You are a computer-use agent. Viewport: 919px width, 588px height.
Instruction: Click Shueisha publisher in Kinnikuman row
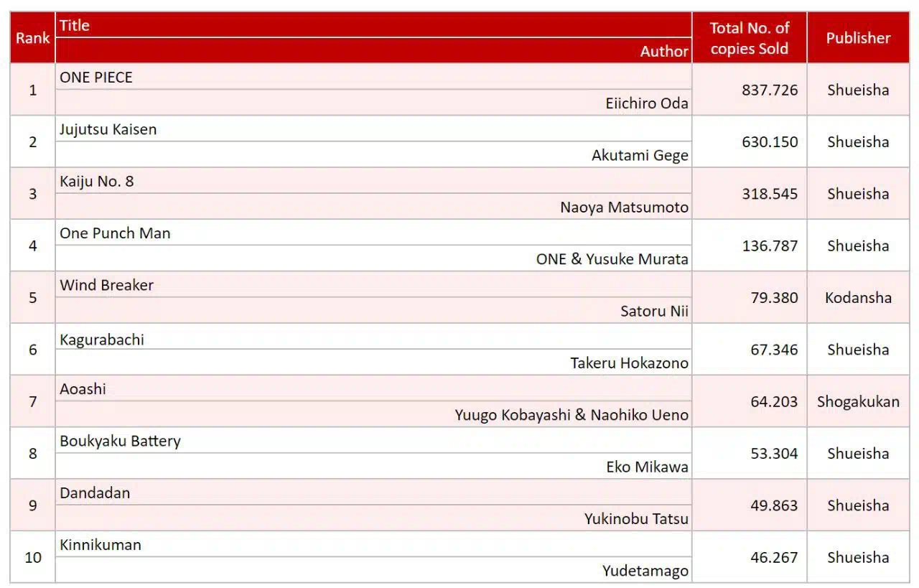point(858,557)
